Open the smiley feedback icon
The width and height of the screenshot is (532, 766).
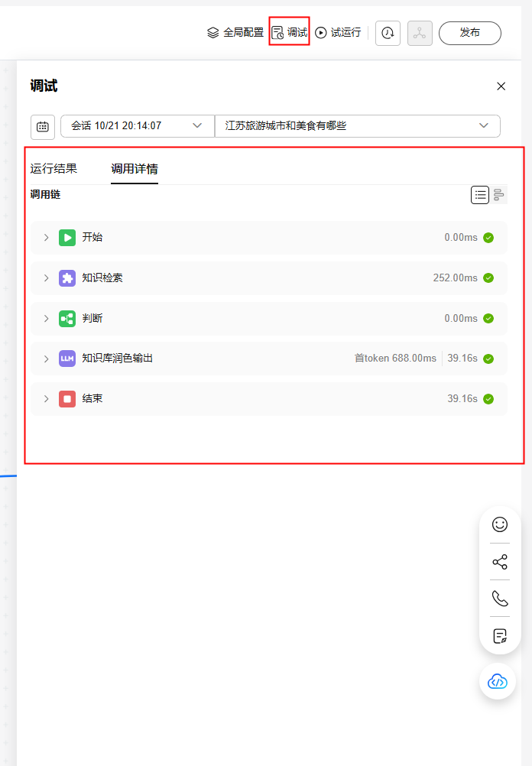tap(500, 524)
